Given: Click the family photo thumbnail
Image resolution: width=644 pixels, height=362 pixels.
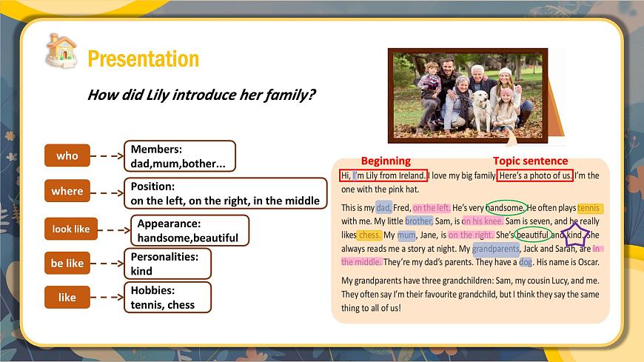Looking at the screenshot, I should (x=468, y=95).
